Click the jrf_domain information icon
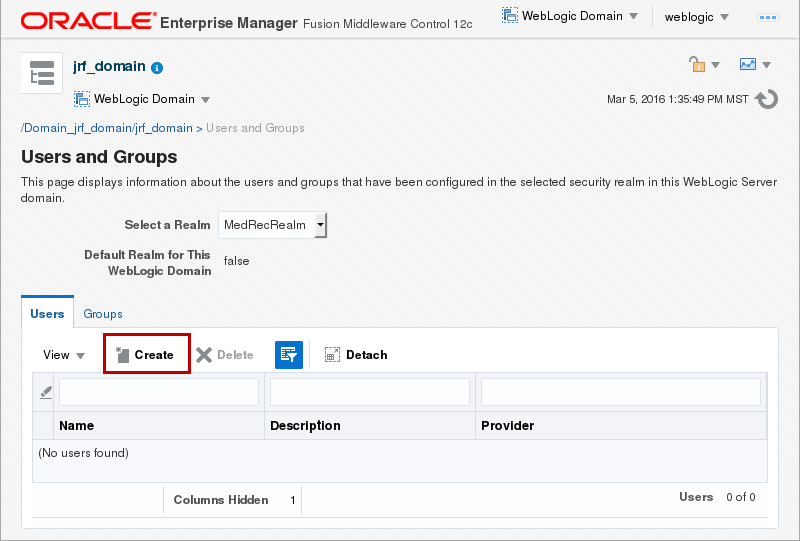 (x=157, y=68)
